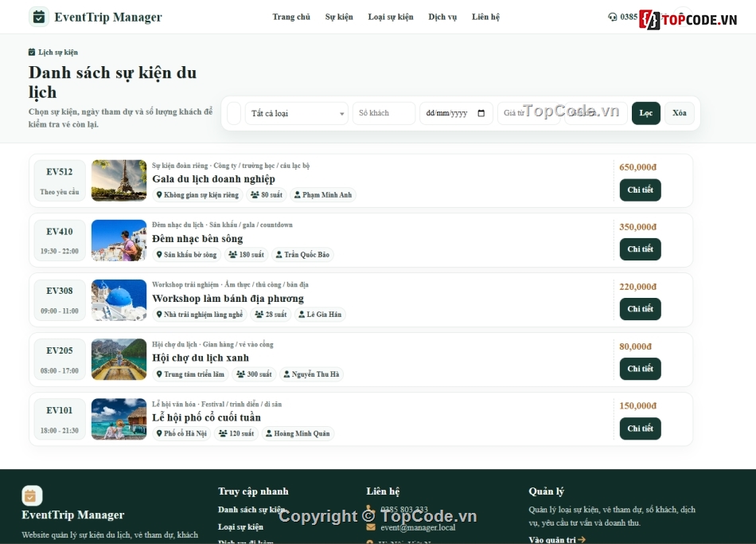This screenshot has height=544, width=756.
Task: Click the footer EventTrip calendar logo icon
Action: (32, 495)
